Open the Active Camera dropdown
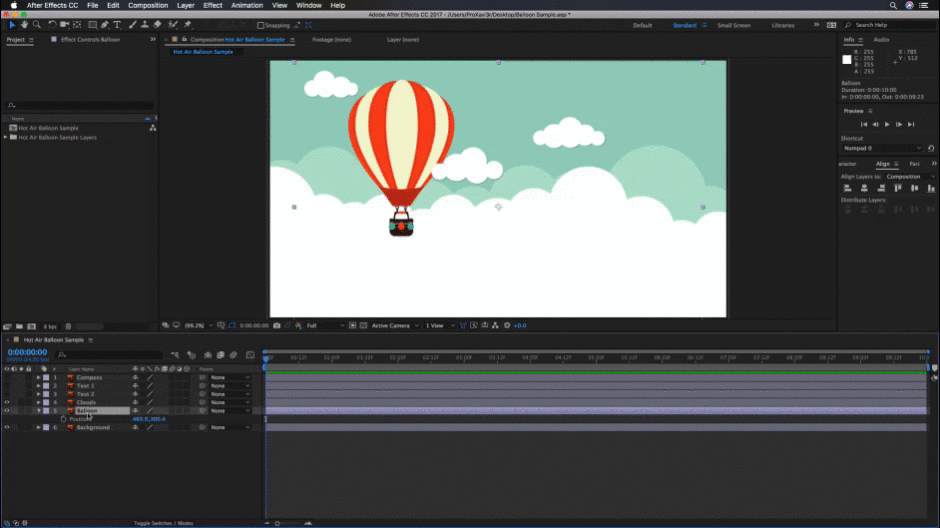The width and height of the screenshot is (940, 528). [x=394, y=325]
